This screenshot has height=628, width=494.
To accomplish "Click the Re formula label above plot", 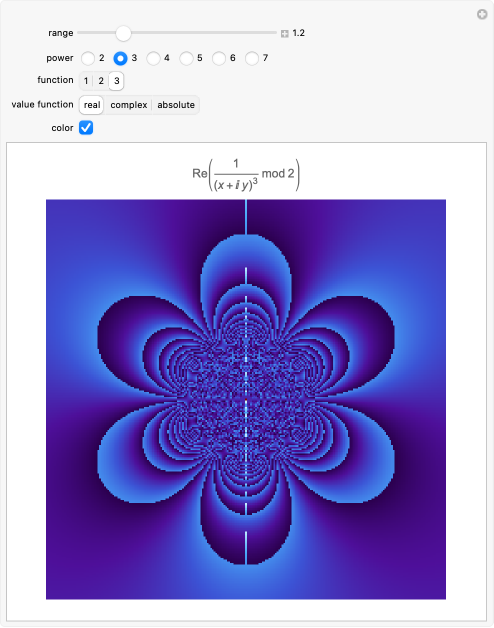I will pyautogui.click(x=246, y=175).
